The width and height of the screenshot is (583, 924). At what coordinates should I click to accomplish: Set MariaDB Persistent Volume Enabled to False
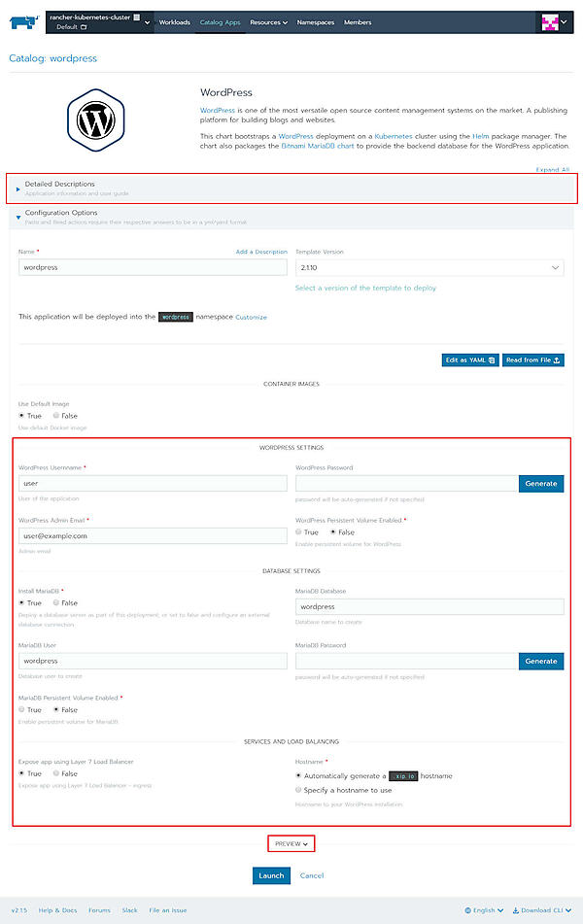click(x=56, y=709)
